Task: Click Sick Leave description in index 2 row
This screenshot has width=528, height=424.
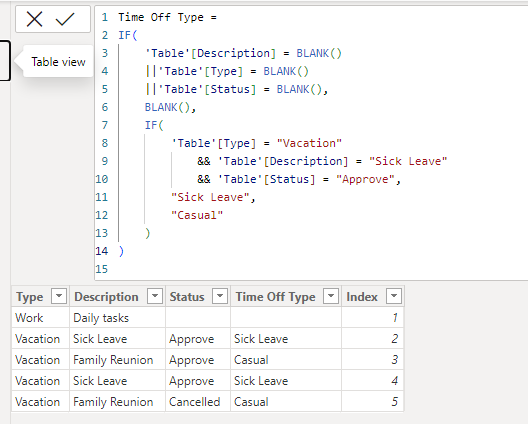Action: pos(117,338)
